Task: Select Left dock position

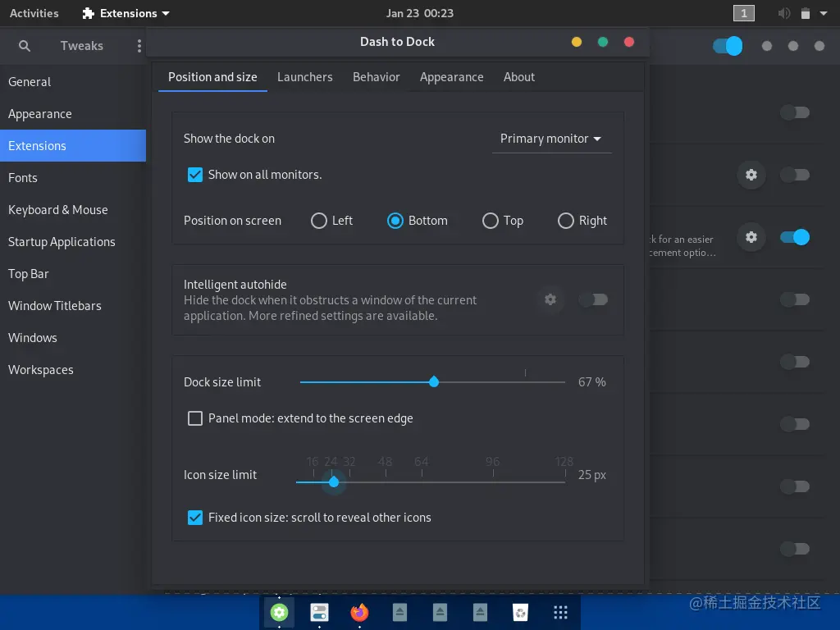Action: tap(319, 221)
